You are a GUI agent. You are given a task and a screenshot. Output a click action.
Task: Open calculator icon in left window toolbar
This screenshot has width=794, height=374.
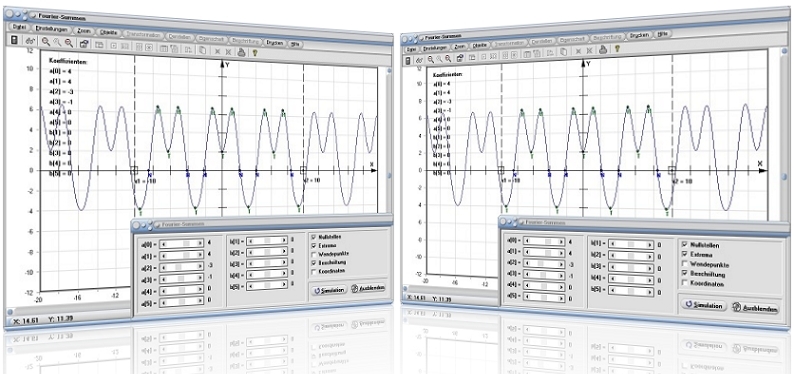coord(14,40)
